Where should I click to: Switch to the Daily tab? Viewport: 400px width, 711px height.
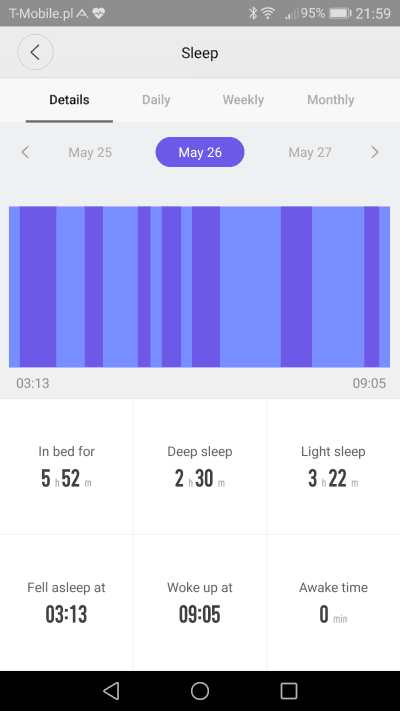156,100
